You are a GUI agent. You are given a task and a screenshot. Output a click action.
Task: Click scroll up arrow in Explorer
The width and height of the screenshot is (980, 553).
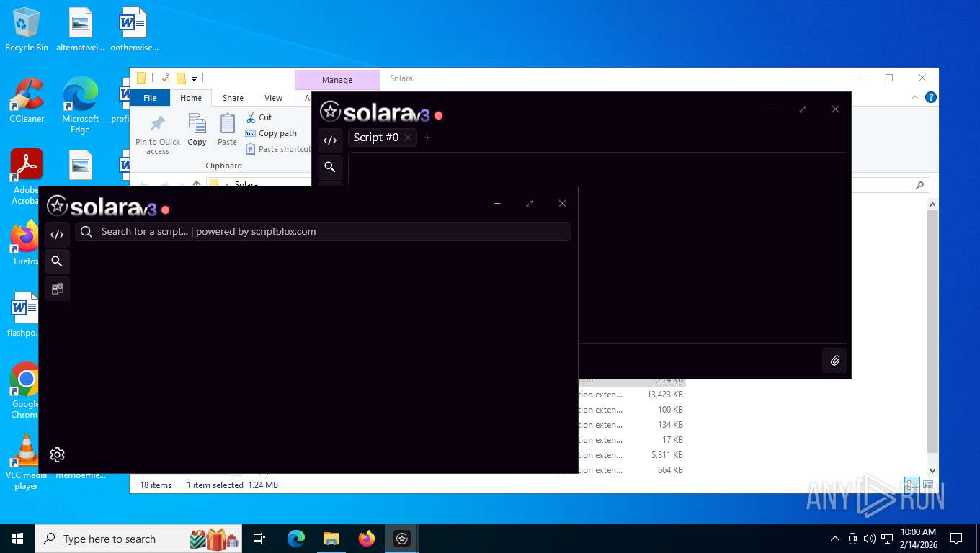(932, 204)
